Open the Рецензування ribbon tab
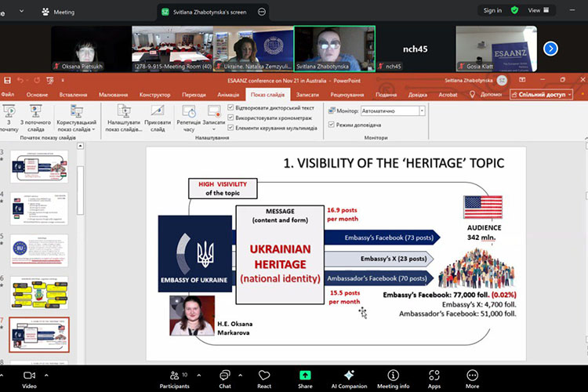The image size is (588, 392). tap(347, 94)
